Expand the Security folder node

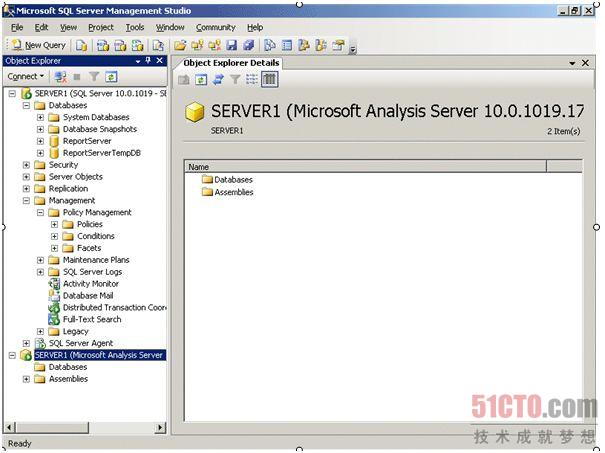pos(26,165)
